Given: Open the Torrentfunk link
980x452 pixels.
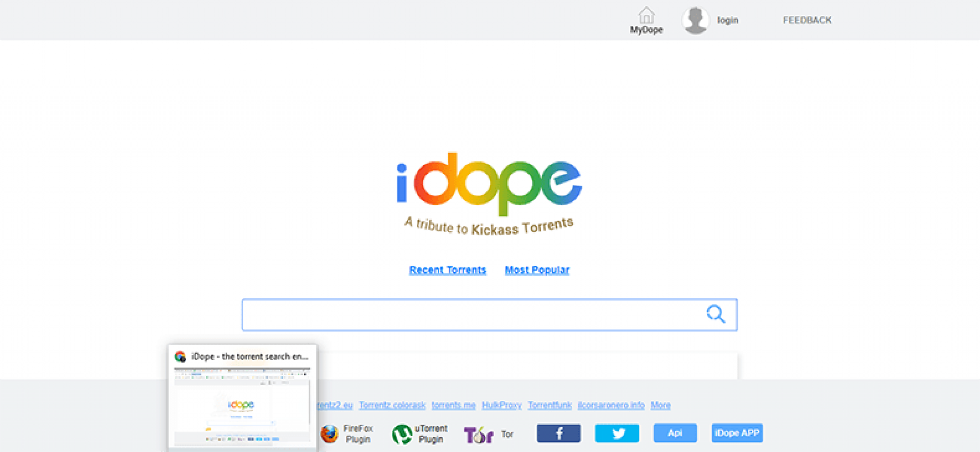Looking at the screenshot, I should [x=550, y=405].
